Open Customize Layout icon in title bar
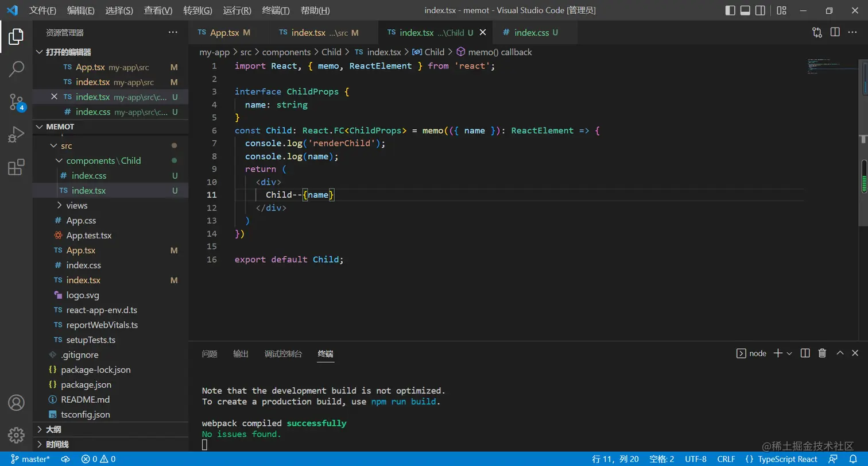Screen dimensions: 868x466 pos(781,10)
